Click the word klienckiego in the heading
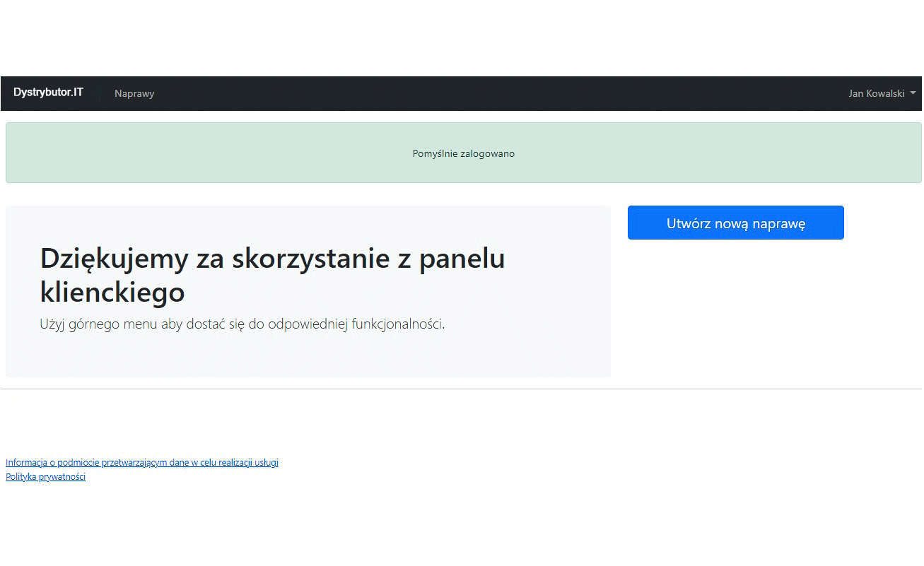Image resolution: width=924 pixels, height=566 pixels. 112,292
